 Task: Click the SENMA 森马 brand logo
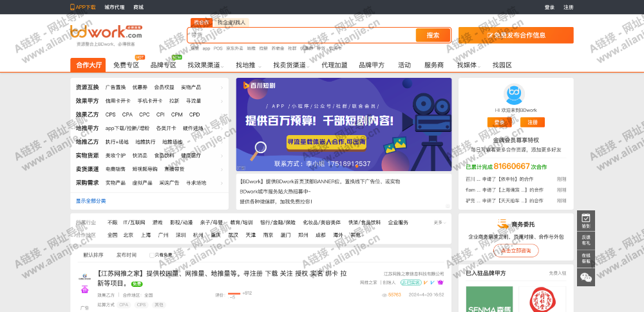tap(489, 299)
